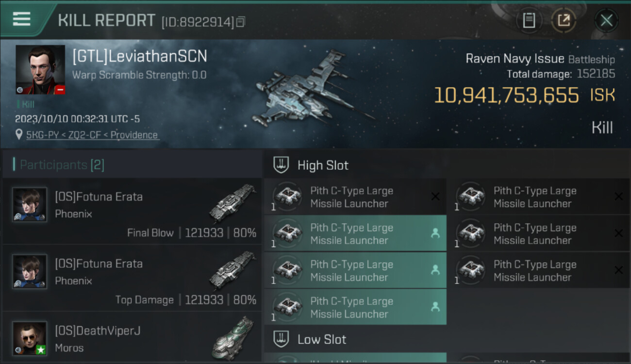Screen dimensions: 631x364
Task: Click the Phoenix ship icon in the Final Blow row
Action: [233, 203]
